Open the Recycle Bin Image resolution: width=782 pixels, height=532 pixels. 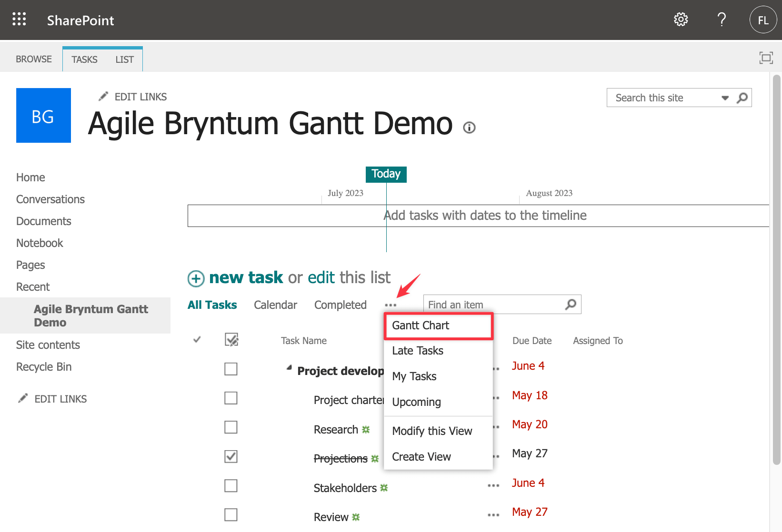(44, 367)
